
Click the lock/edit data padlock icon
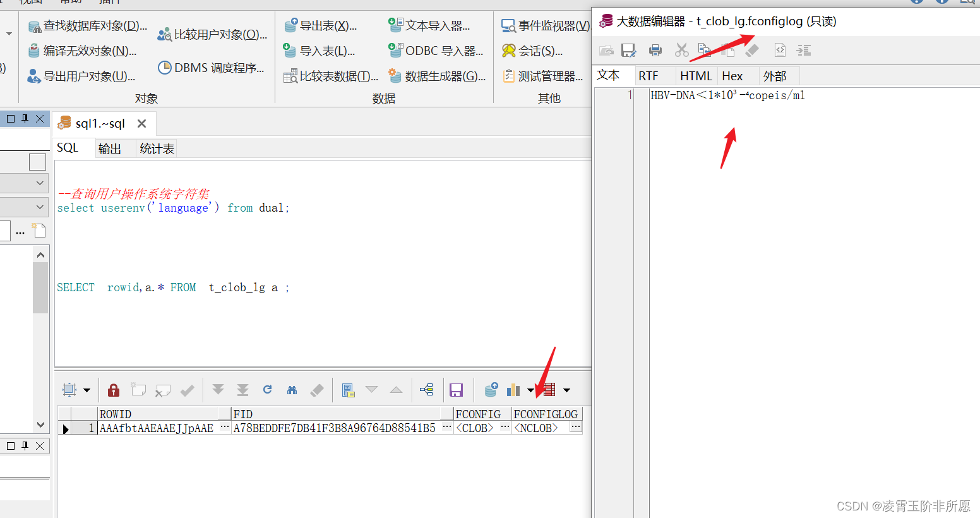pos(114,390)
